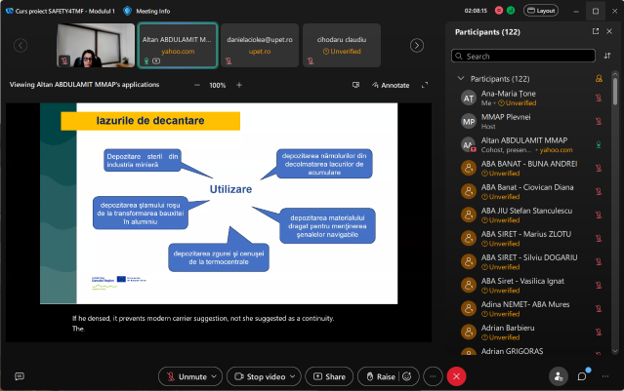Pop out the Participants panel
This screenshot has height=391, width=624.
pyautogui.click(x=595, y=31)
